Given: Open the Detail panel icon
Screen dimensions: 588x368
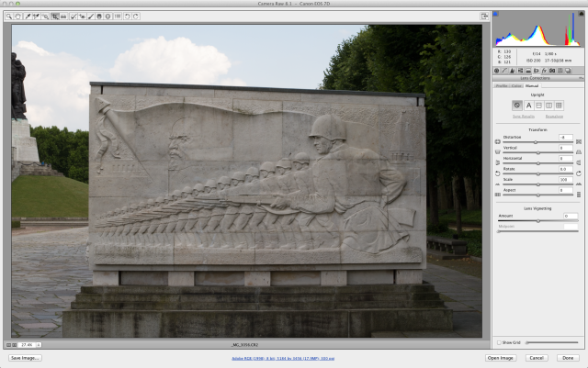Looking at the screenshot, I should pyautogui.click(x=513, y=71).
